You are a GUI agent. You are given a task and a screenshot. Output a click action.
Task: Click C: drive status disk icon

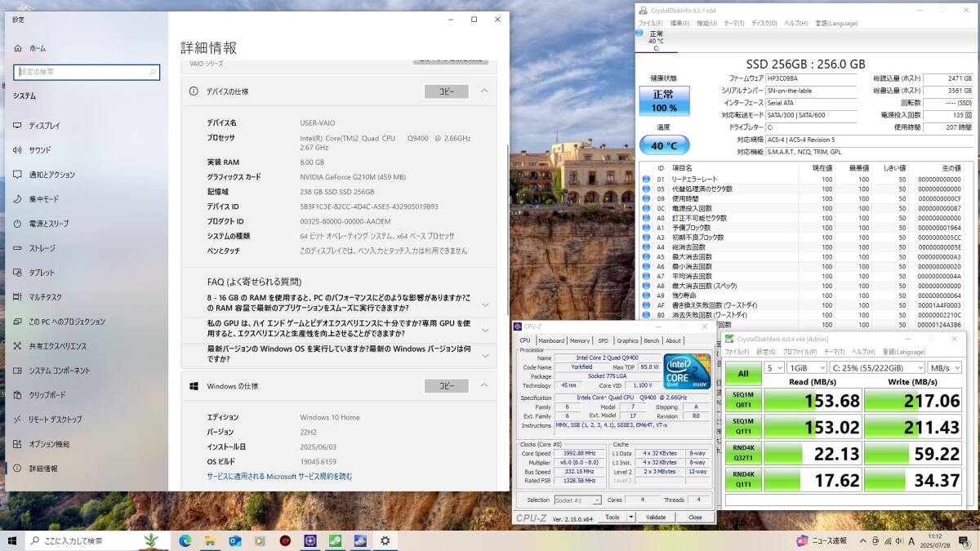[639, 33]
